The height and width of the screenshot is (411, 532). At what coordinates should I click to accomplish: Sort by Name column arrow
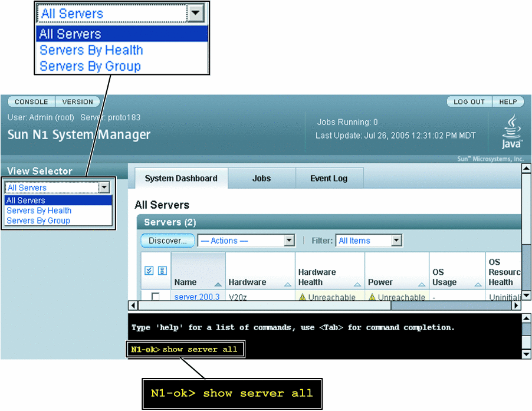[x=218, y=284]
